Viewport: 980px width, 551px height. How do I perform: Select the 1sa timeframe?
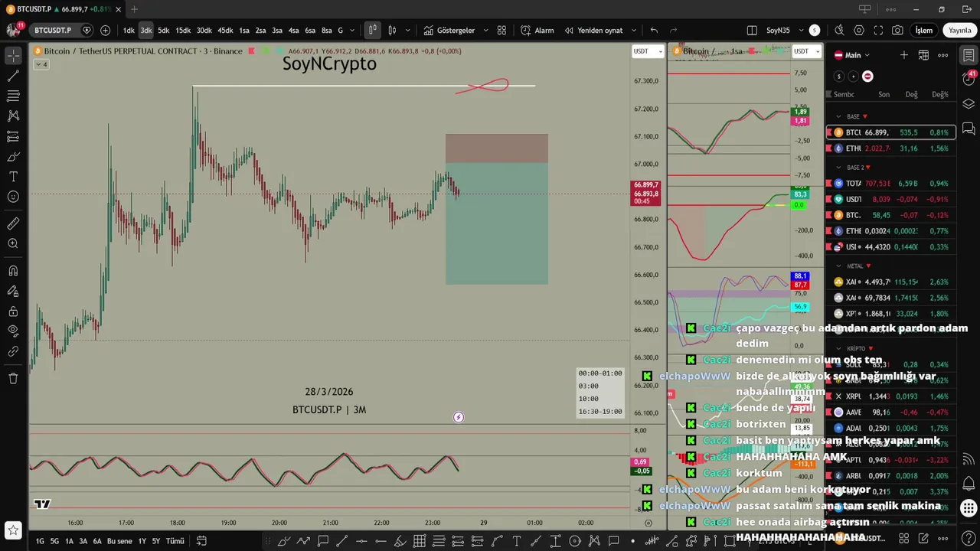tap(244, 31)
